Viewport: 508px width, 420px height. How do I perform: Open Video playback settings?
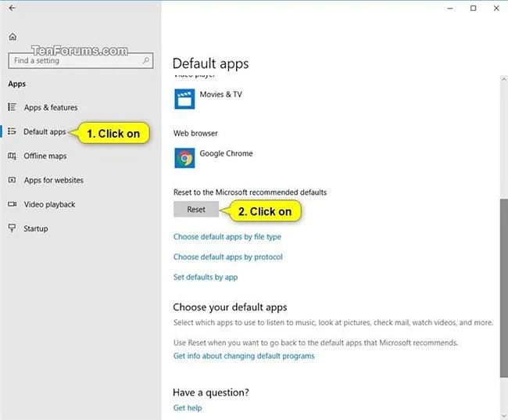(49, 204)
